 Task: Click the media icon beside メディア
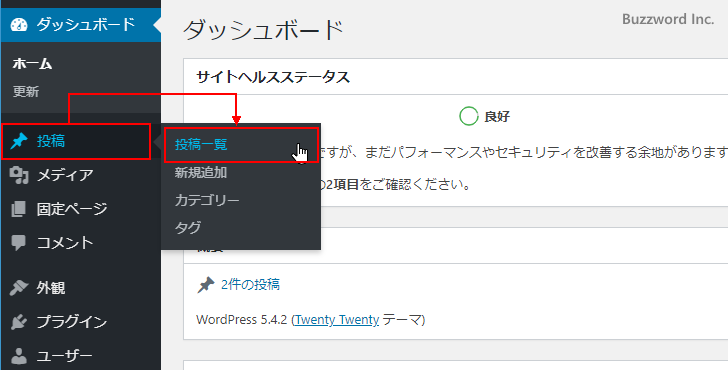pos(19,175)
